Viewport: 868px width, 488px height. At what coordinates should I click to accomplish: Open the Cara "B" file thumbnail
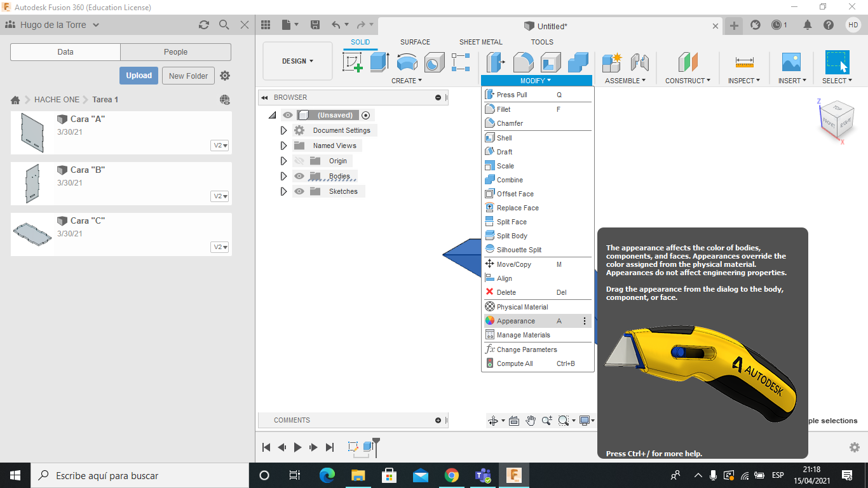32,184
